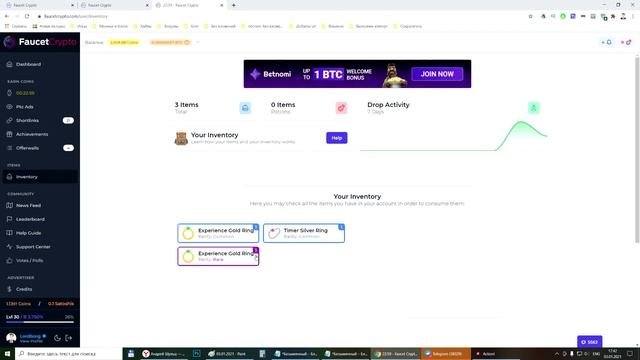Go to Achievements page
The width and height of the screenshot is (640, 360).
32,134
